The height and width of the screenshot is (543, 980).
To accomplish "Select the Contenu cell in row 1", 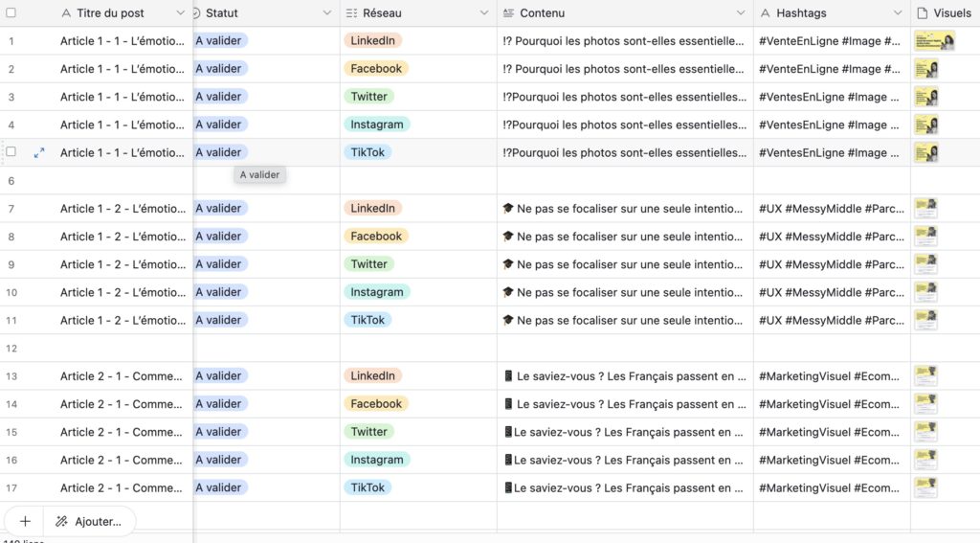I will [x=625, y=41].
